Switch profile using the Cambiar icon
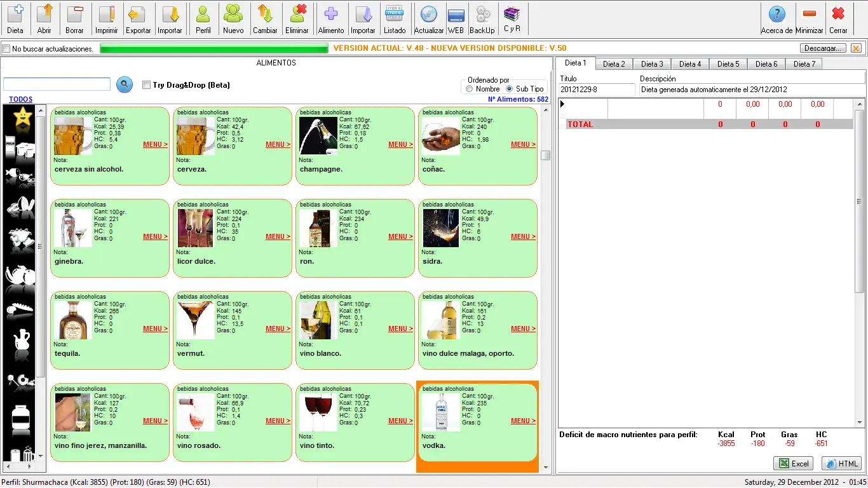868x488 pixels. coord(265,19)
